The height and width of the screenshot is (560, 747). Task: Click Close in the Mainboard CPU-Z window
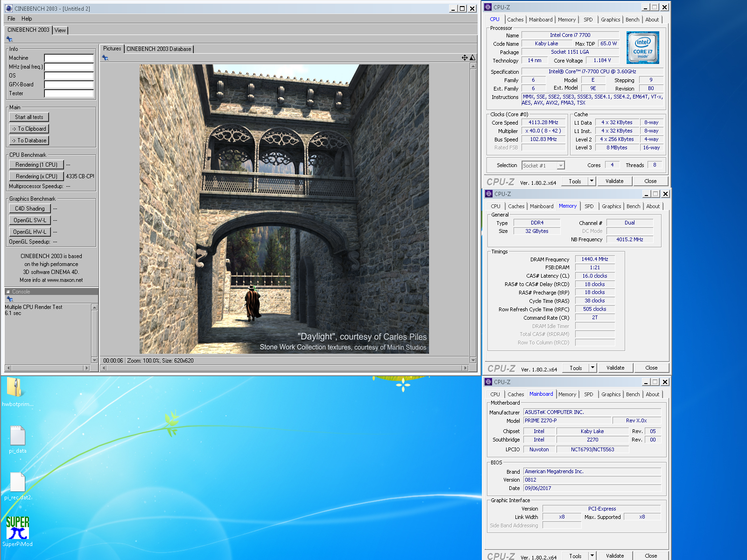(651, 556)
